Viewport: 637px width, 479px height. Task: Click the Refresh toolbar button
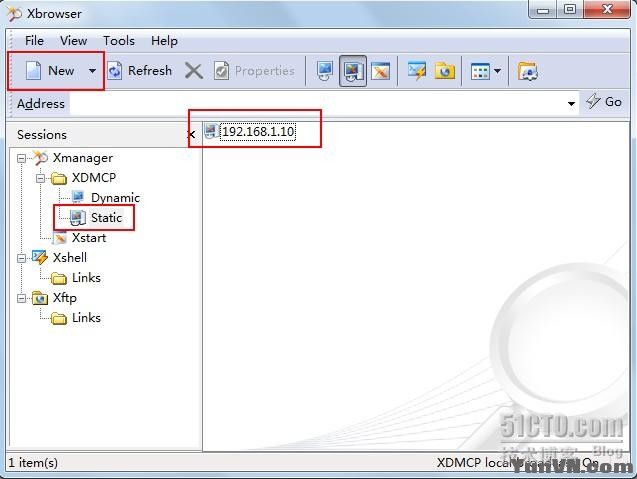pyautogui.click(x=140, y=71)
